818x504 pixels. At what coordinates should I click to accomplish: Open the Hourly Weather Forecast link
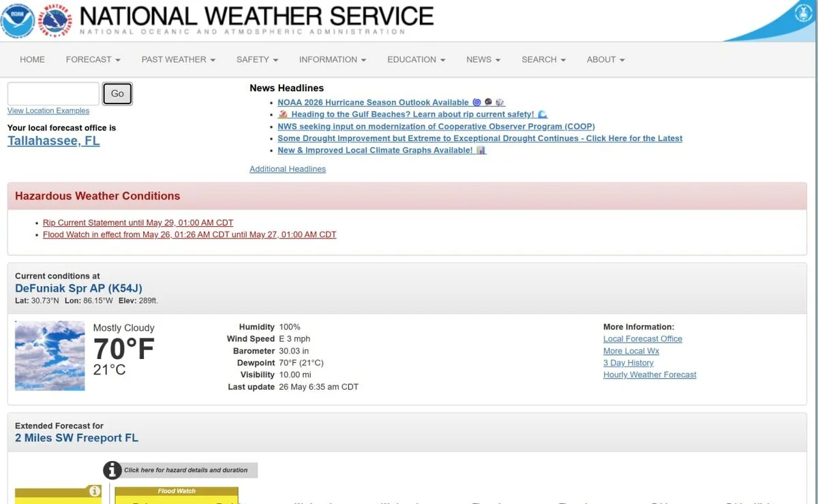(650, 375)
